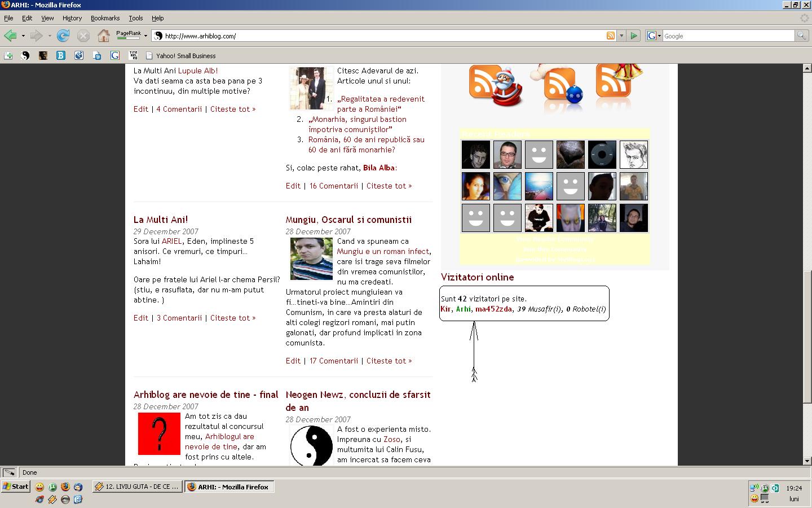Launch uTorrent from quick launch
Image resolution: width=812 pixels, height=508 pixels.
52,487
